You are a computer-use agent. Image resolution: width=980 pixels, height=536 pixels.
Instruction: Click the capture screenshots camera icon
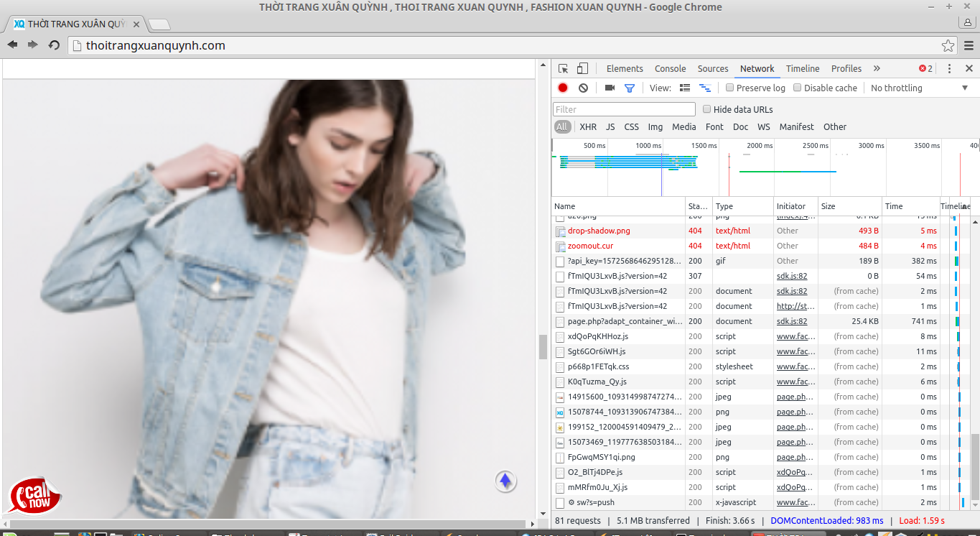(610, 88)
